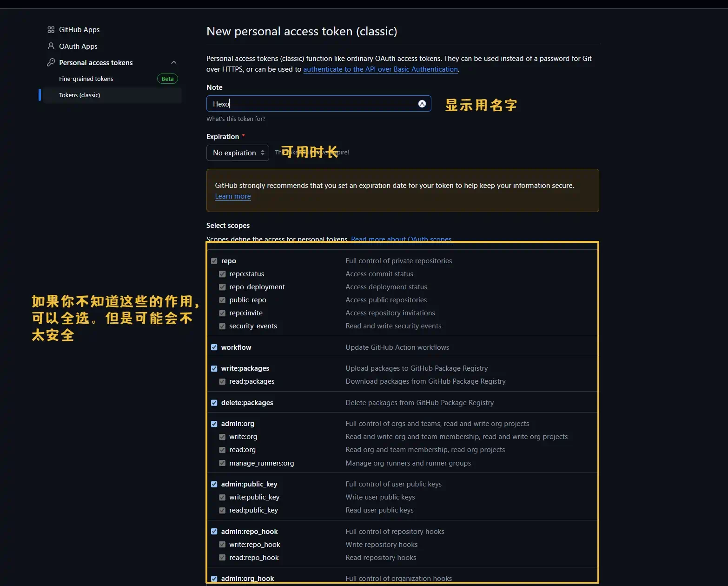
Task: Uncheck the read:org sub-scope
Action: (x=222, y=450)
